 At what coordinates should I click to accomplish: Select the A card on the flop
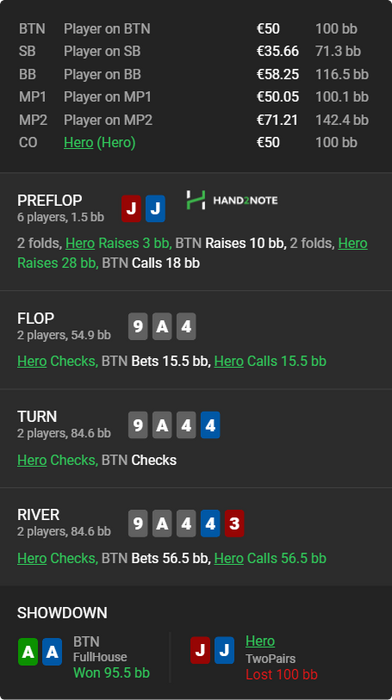(162, 326)
